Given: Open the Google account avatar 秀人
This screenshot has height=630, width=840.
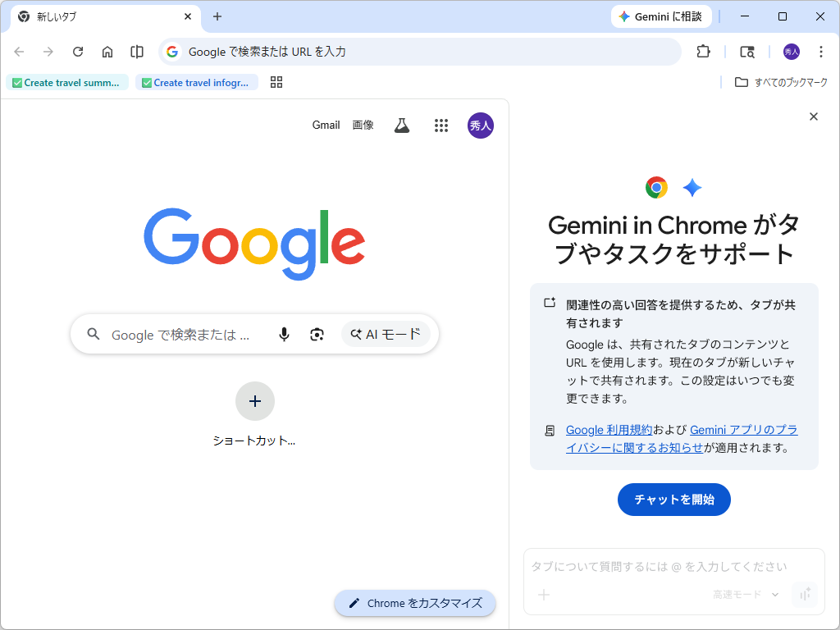Looking at the screenshot, I should tap(481, 126).
